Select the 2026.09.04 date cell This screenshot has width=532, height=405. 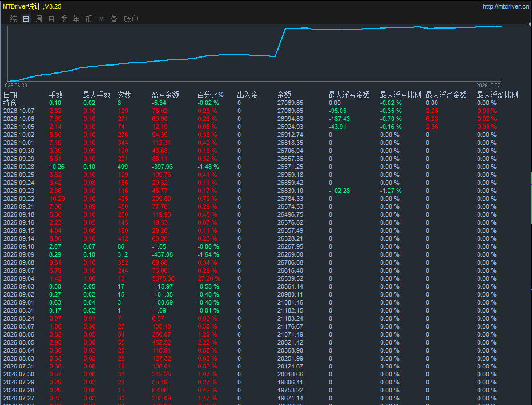(x=19, y=278)
